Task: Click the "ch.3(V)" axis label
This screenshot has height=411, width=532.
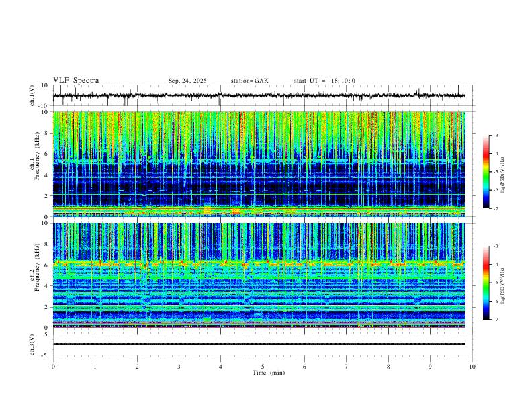Action: tap(32, 345)
